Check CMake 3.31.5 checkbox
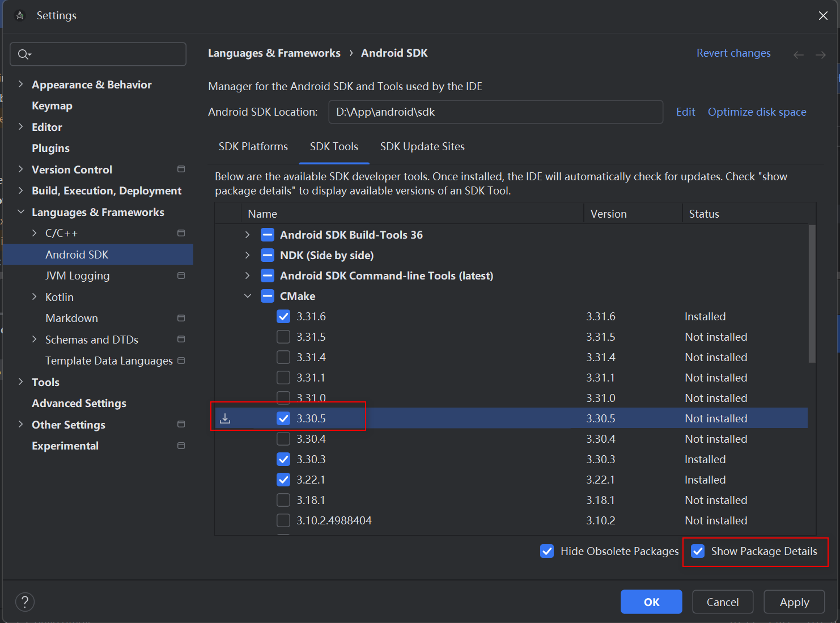 pyautogui.click(x=283, y=337)
